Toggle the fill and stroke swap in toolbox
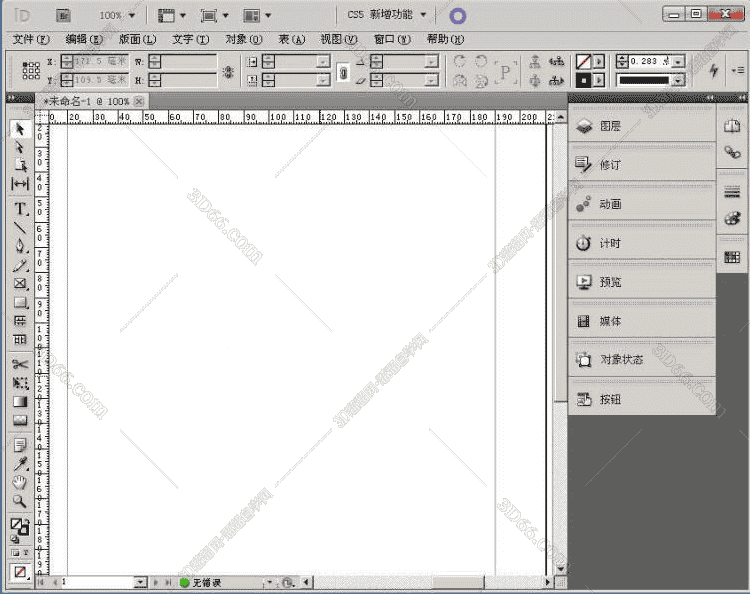This screenshot has width=750, height=594. [x=26, y=521]
